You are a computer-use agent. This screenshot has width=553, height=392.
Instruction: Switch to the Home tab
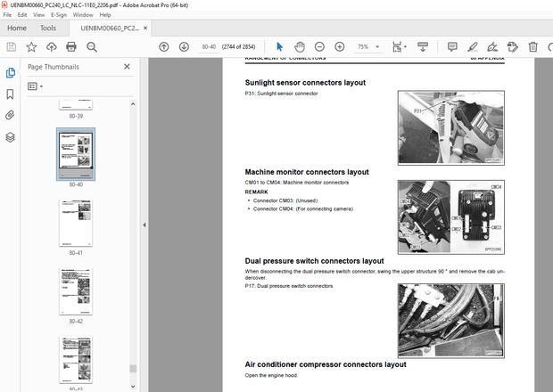pos(17,28)
